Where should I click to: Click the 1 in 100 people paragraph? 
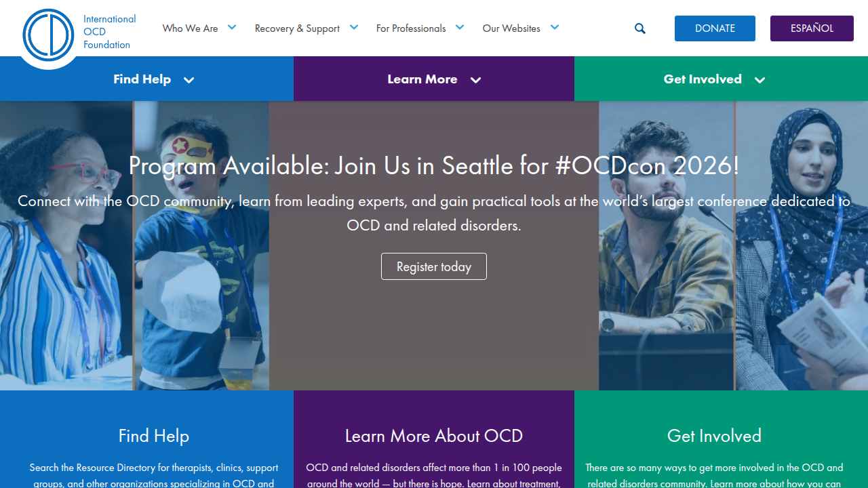434,475
